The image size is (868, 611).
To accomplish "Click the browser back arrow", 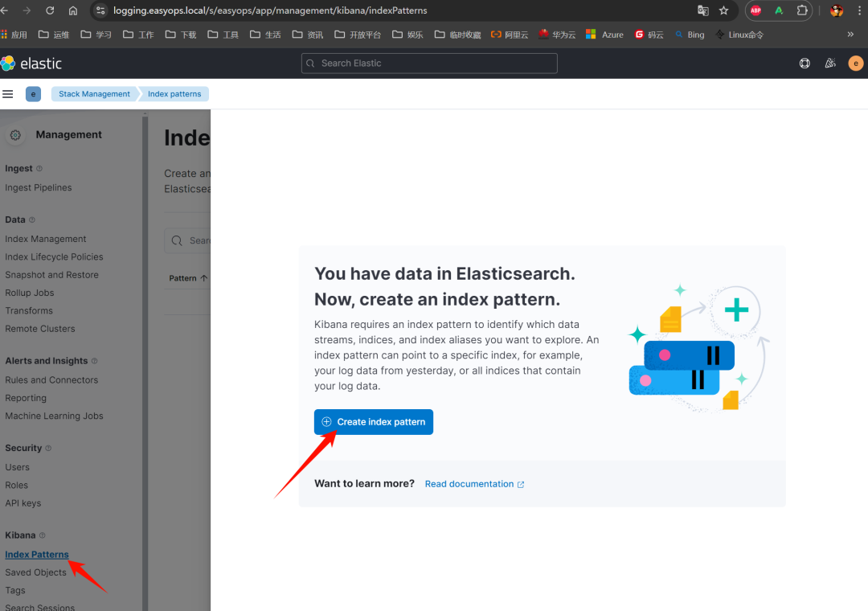I will point(4,10).
